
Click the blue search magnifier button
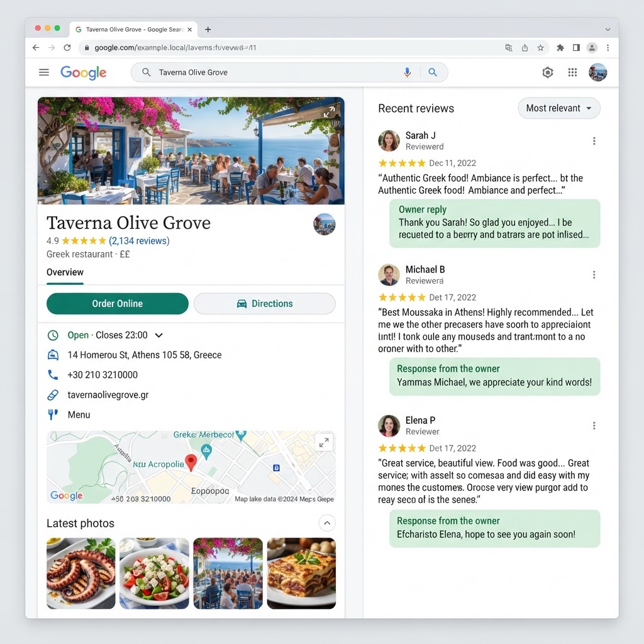coord(433,72)
